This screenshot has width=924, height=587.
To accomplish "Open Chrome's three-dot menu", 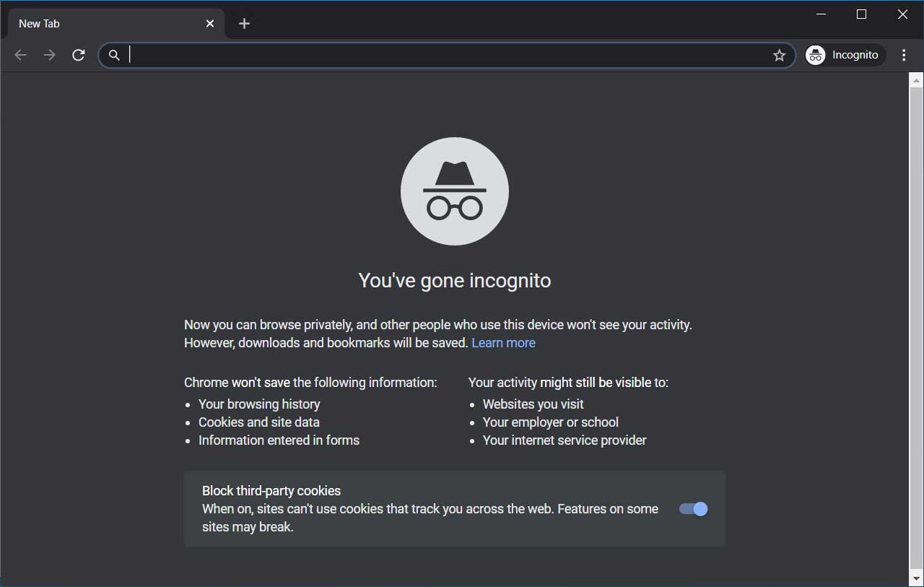I will [904, 55].
